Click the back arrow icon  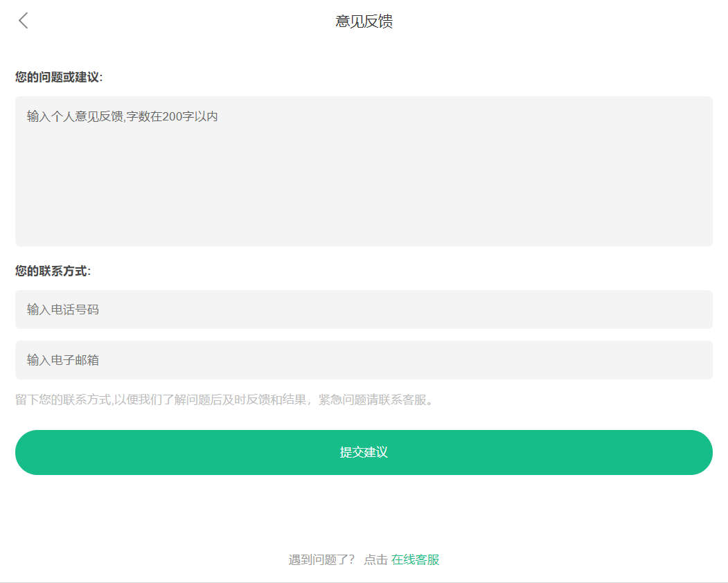pyautogui.click(x=24, y=21)
